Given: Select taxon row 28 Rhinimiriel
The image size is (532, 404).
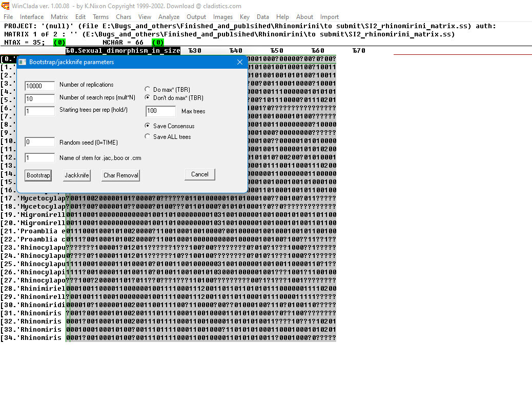Looking at the screenshot, I should point(33,289).
